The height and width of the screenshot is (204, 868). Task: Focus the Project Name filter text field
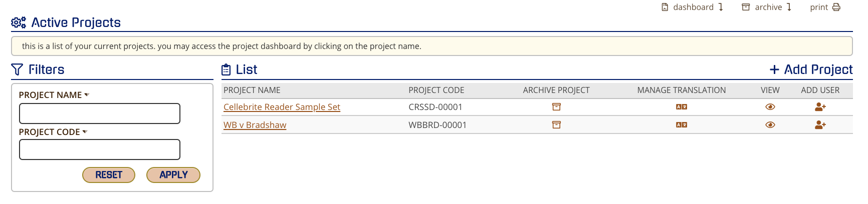pyautogui.click(x=100, y=113)
